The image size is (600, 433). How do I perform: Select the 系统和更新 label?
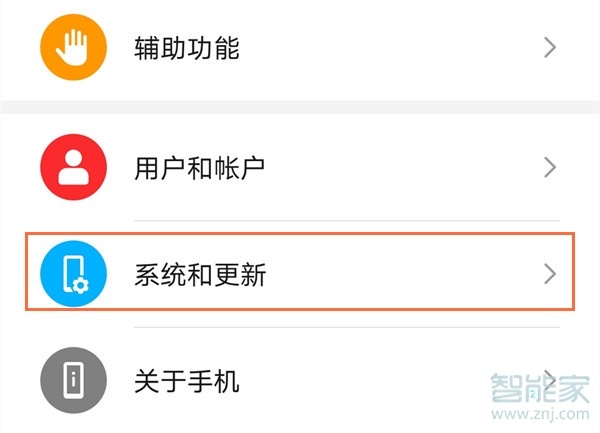199,273
